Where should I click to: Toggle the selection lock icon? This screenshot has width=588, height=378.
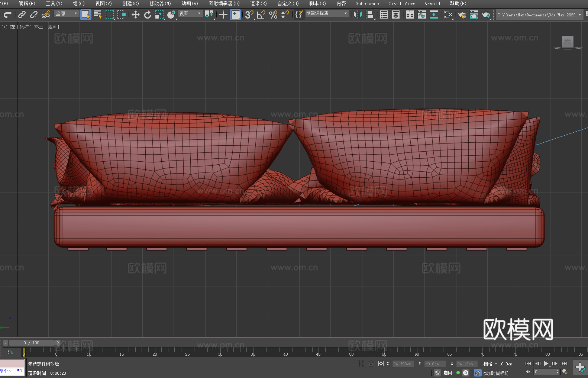point(371,364)
